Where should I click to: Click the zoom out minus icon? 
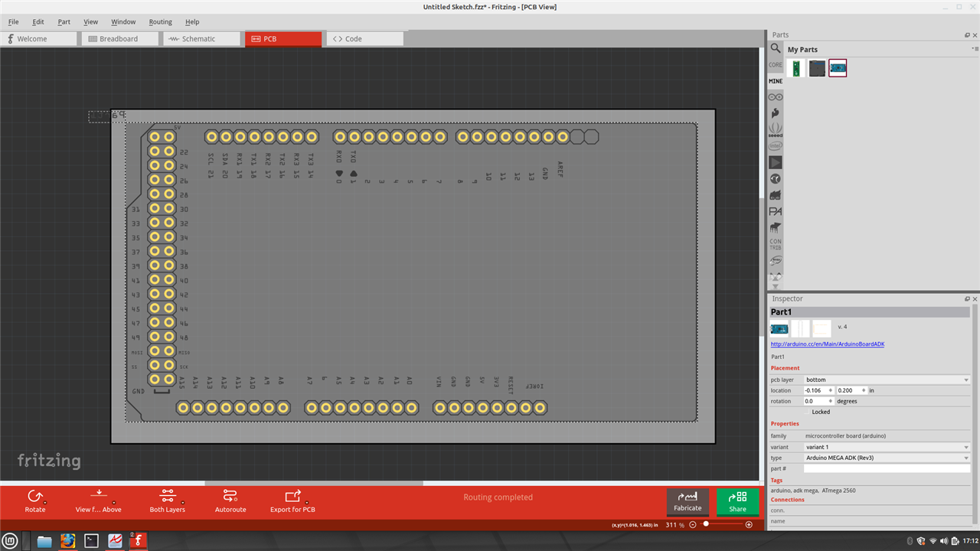point(693,525)
